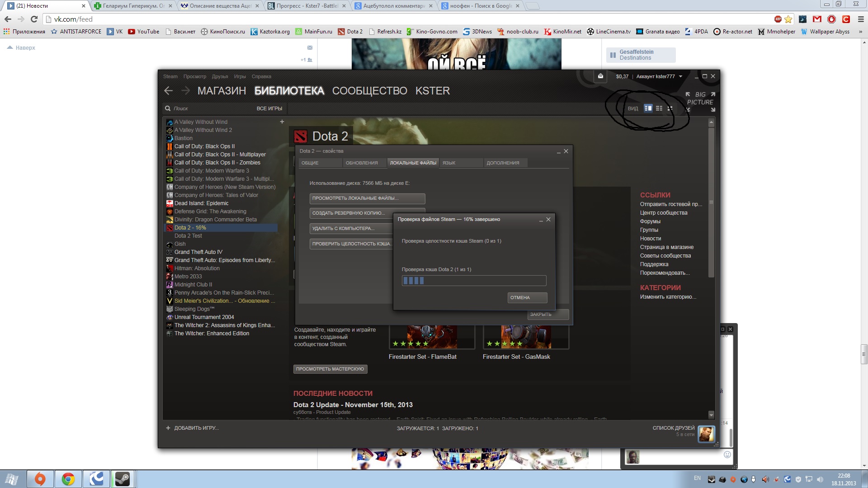
Task: Open the Steam menu
Action: coord(170,76)
